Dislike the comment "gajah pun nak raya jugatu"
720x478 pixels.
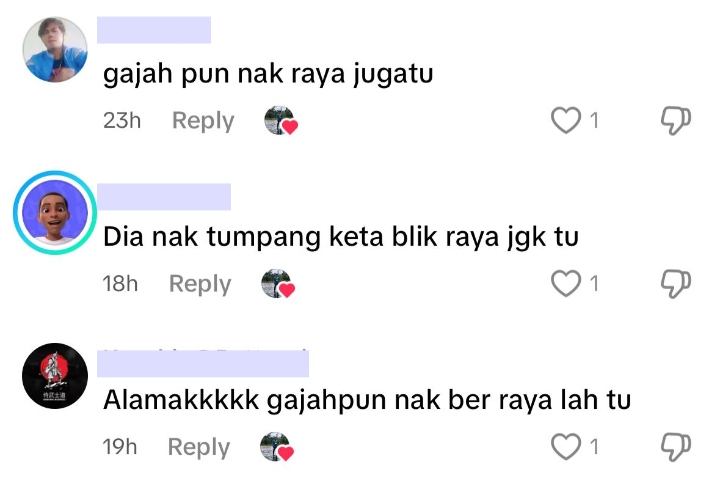tap(675, 121)
